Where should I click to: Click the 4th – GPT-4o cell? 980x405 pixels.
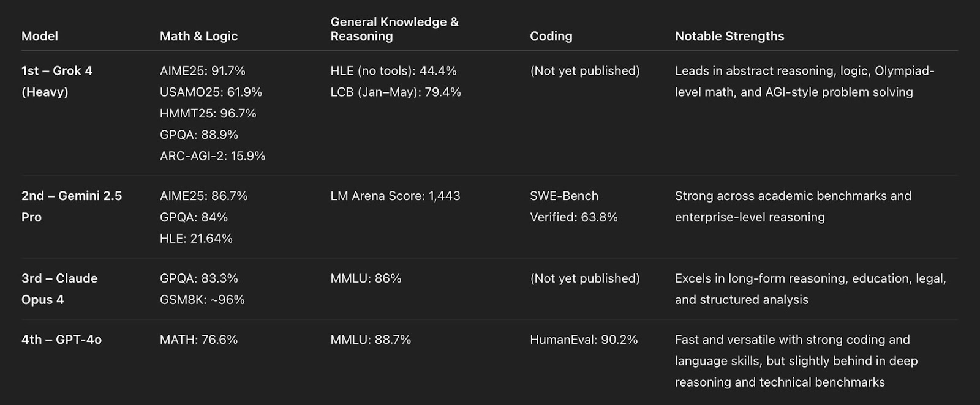(x=61, y=340)
